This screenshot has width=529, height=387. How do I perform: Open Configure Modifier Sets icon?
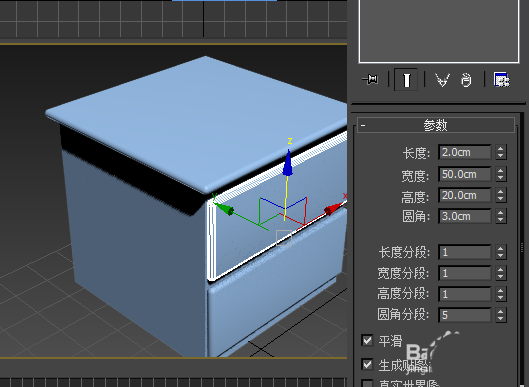pyautogui.click(x=502, y=80)
